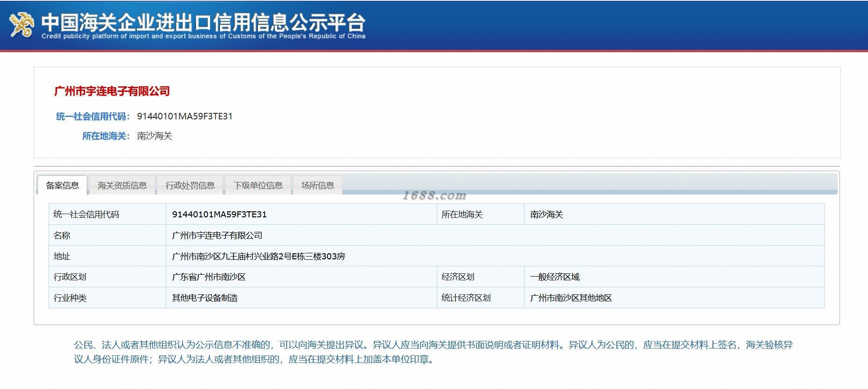868x389 pixels.
Task: Click the red company name heading 广州市宇连电子有限公司
Action: pyautogui.click(x=112, y=91)
